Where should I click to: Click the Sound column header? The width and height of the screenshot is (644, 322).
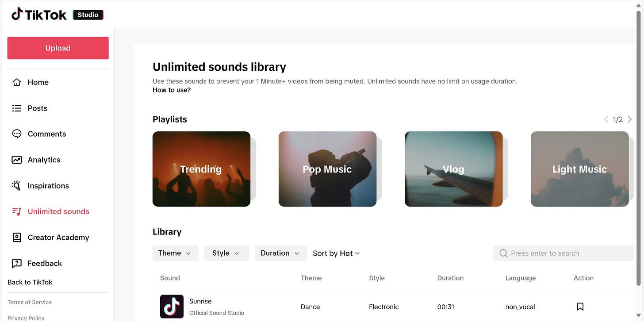pos(170,278)
